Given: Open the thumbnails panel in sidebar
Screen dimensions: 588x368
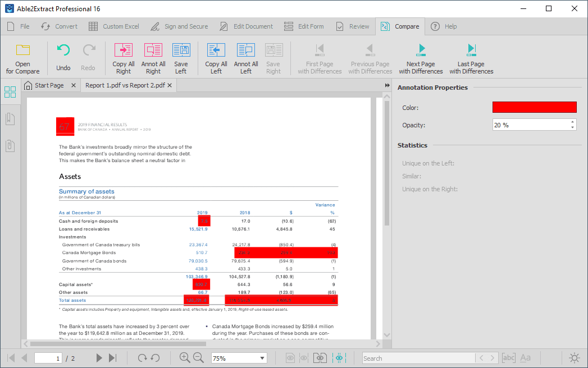Looking at the screenshot, I should point(10,92).
